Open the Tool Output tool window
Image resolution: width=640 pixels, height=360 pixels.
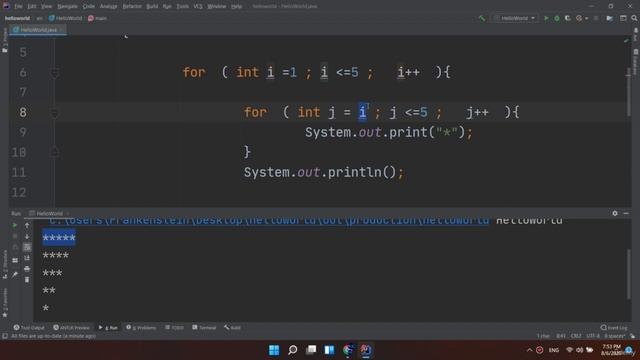29,327
